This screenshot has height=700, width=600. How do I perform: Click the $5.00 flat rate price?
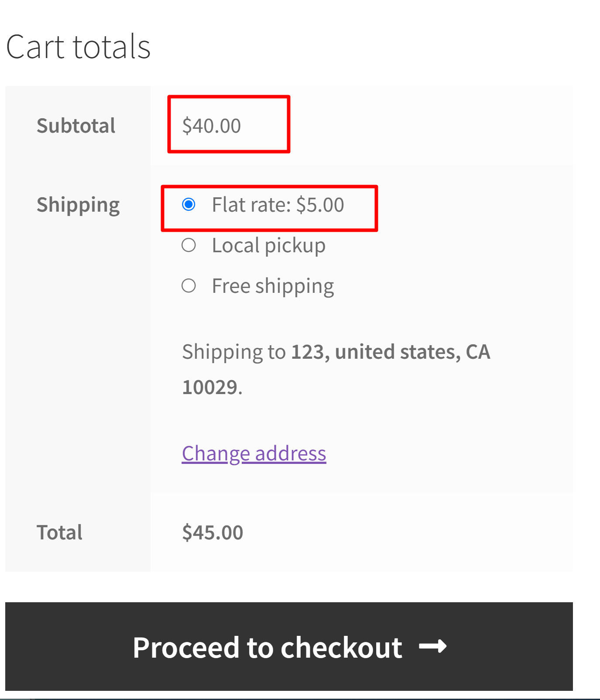pos(320,205)
